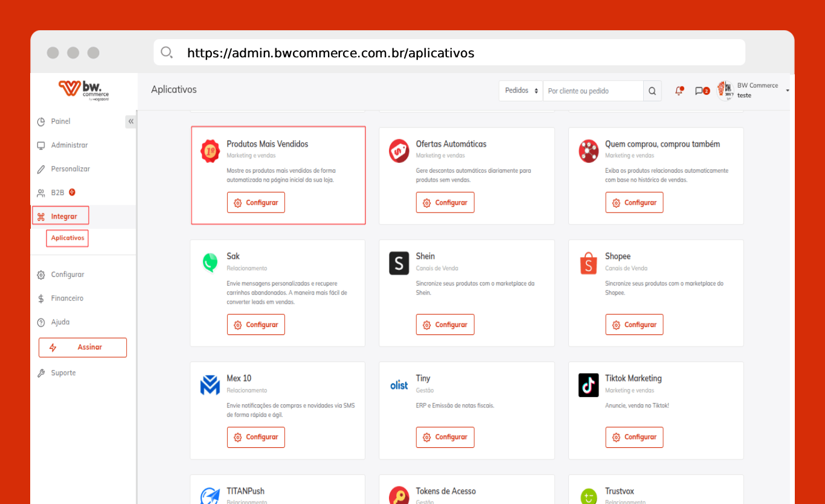
Task: Click the Tiktok Marketing card title
Action: [634, 378]
